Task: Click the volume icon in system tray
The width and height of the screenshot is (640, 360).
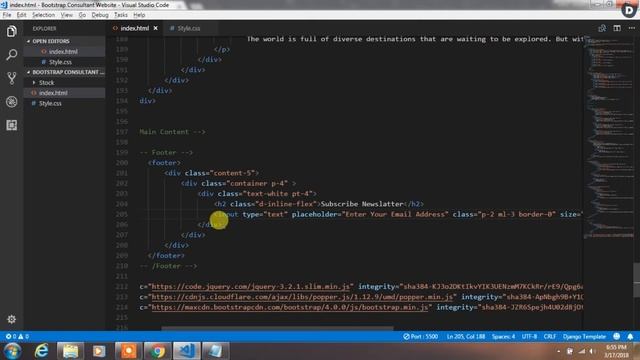Action: (591, 351)
